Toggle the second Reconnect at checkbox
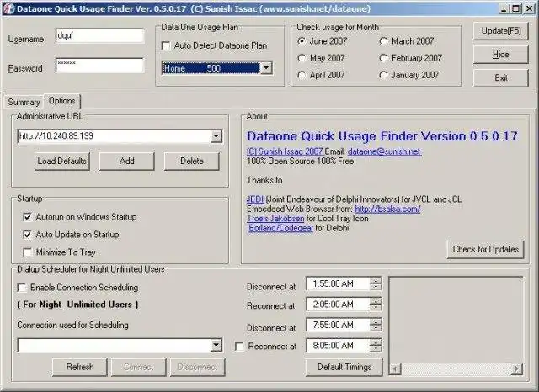539x392 pixels. (239, 347)
